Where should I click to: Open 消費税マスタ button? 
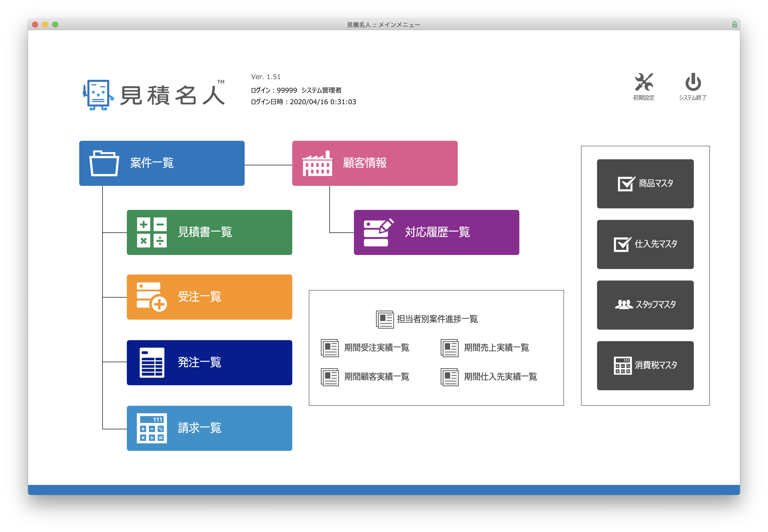coord(645,366)
